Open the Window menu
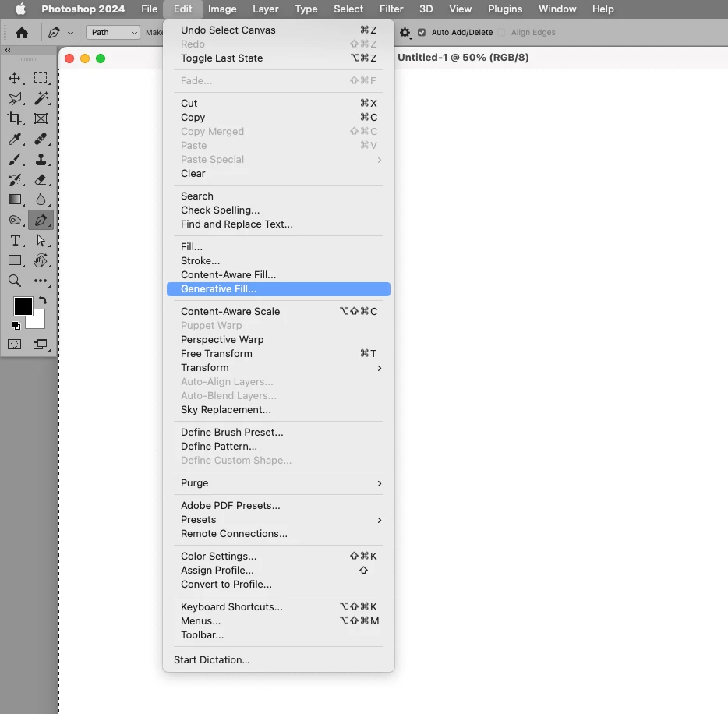This screenshot has width=728, height=714. (x=557, y=9)
